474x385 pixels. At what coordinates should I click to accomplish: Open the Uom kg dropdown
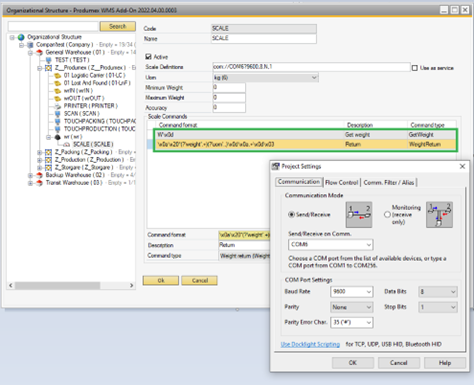pos(265,78)
